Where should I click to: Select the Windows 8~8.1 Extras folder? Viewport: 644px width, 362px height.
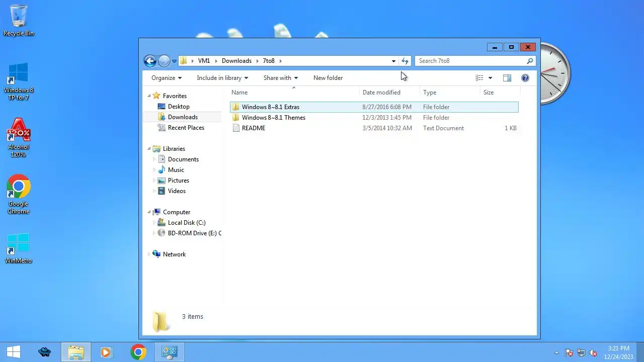coord(374,107)
